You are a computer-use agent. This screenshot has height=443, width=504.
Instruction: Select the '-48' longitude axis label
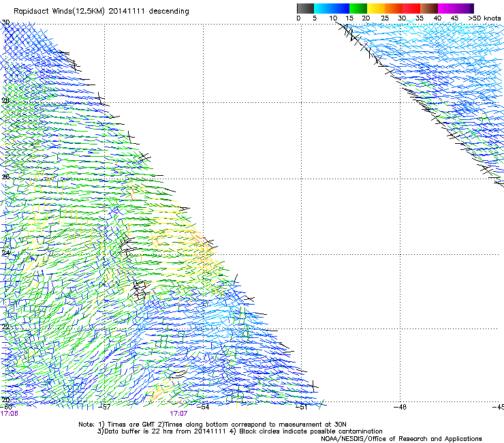pos(400,407)
